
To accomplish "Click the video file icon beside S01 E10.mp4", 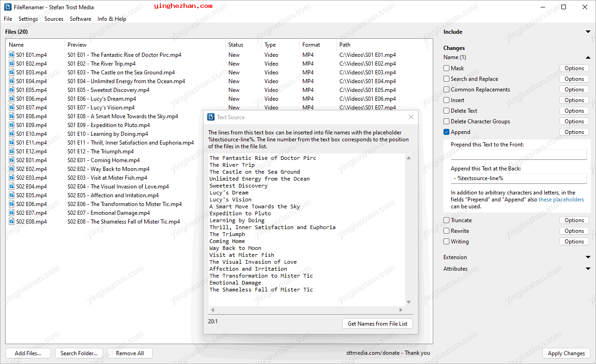I will (x=12, y=134).
